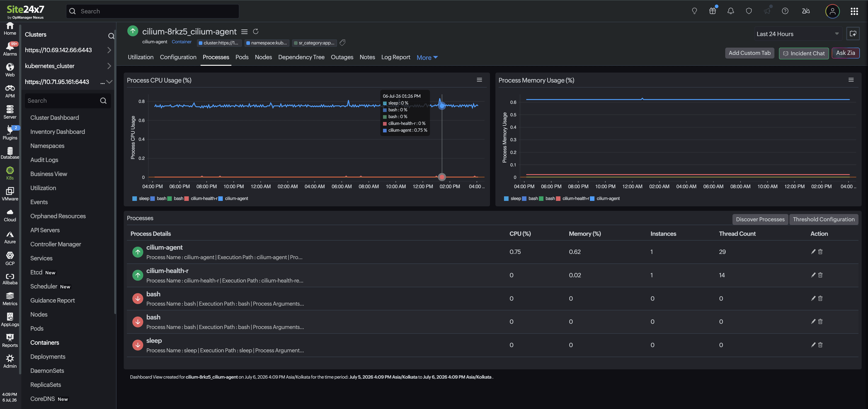868x409 pixels.
Task: Edit the cilium-agent process with pencil icon
Action: (813, 251)
